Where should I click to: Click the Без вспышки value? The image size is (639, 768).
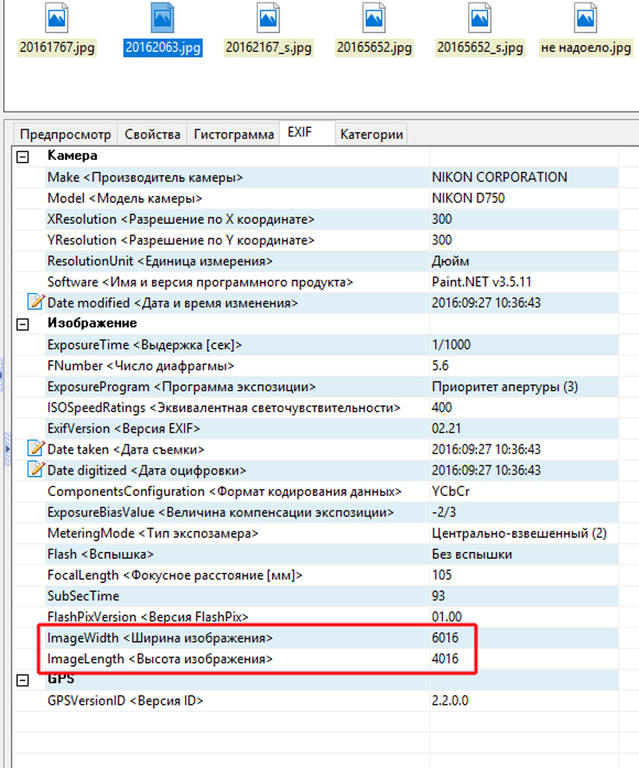(472, 554)
